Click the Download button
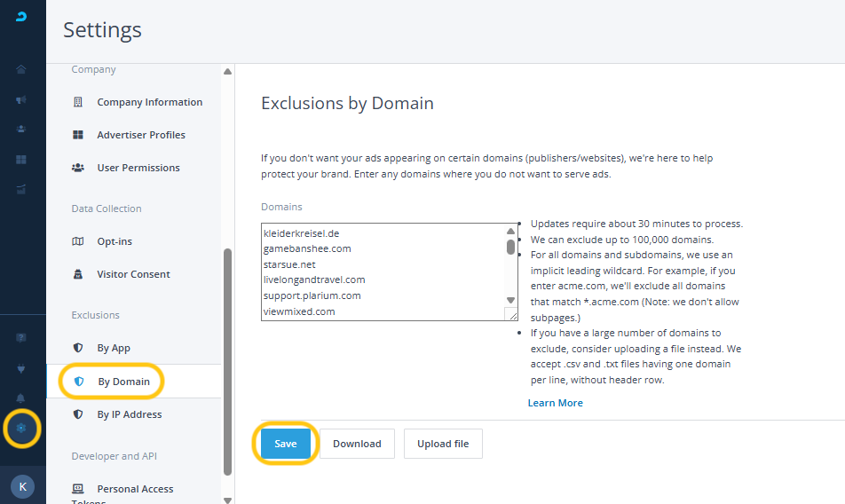845x504 pixels. 357,444
